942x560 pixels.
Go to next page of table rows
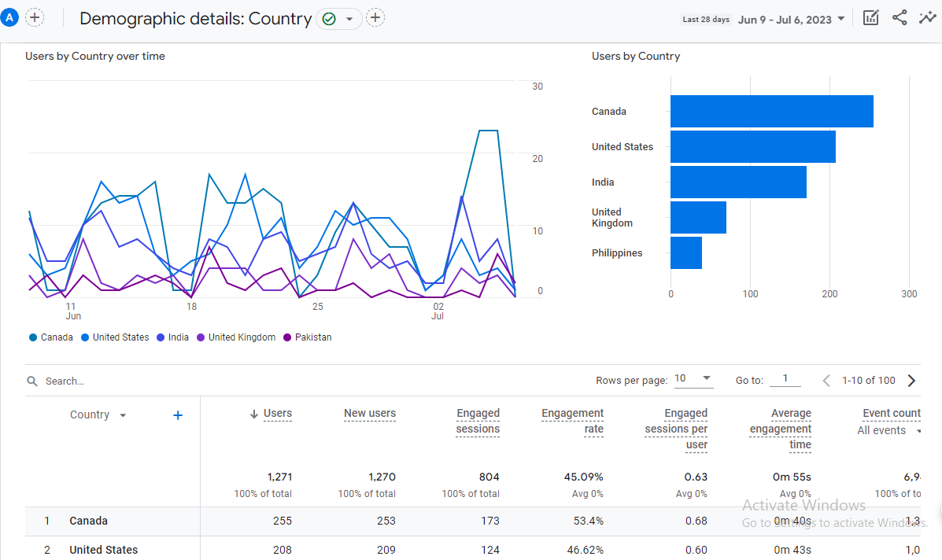pos(912,381)
